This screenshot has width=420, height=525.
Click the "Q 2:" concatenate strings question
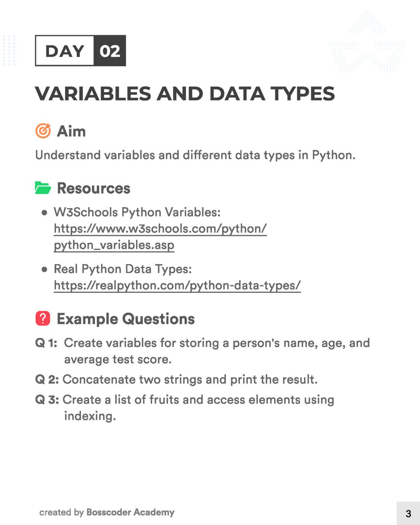(x=176, y=379)
